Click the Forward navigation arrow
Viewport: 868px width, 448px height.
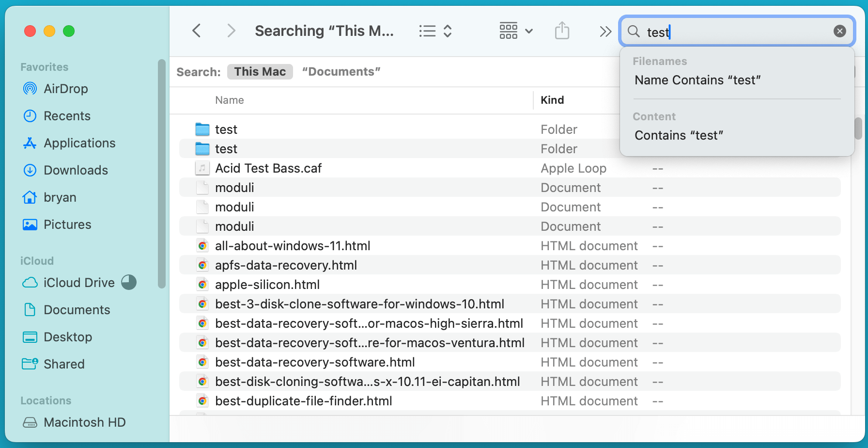(x=231, y=31)
